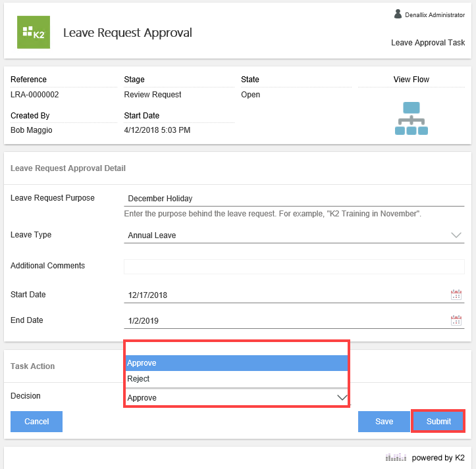Open the Start Date calendar picker
476x469 pixels.
(456, 295)
